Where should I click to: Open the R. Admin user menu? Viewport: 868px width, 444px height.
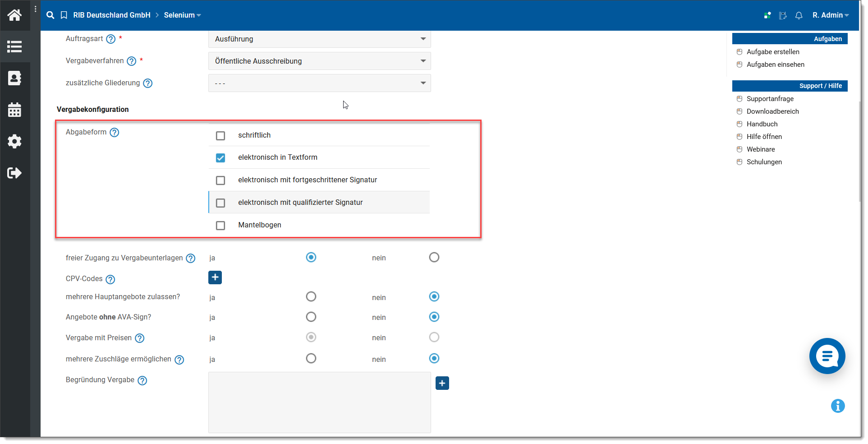tap(831, 15)
